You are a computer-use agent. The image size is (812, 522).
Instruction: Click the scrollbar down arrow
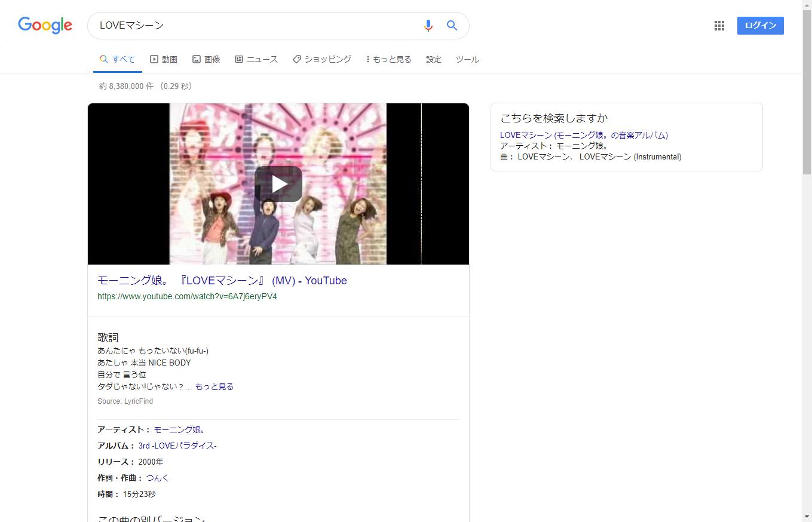(x=807, y=517)
